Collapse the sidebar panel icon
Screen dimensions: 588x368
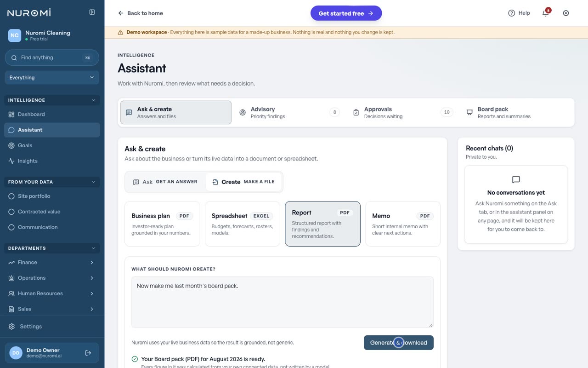coord(92,12)
